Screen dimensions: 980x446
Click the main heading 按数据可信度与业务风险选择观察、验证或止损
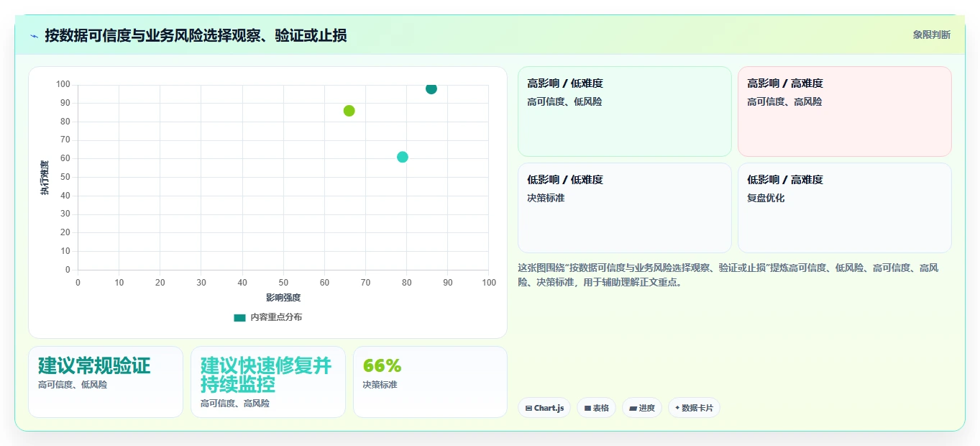click(x=196, y=35)
